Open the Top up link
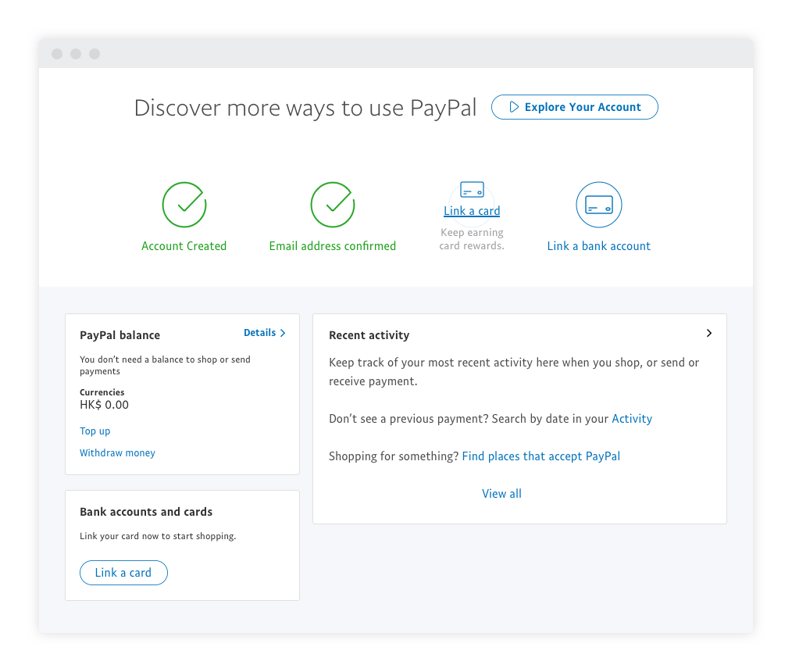 (x=95, y=431)
